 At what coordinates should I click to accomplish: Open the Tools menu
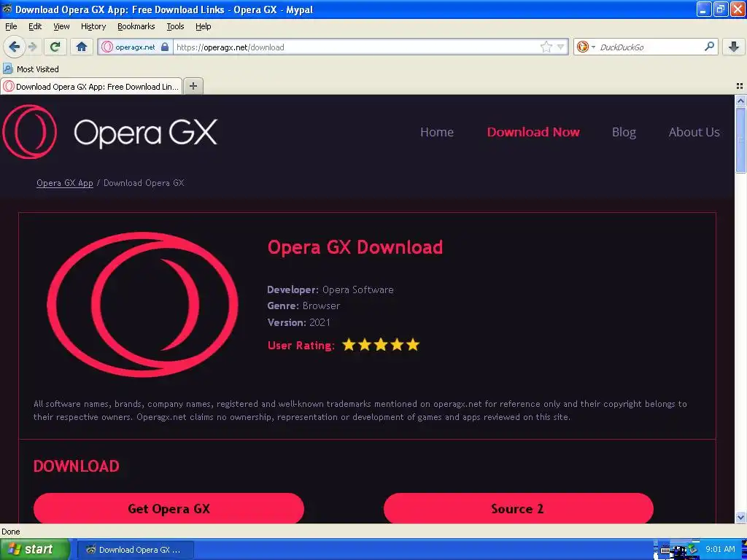[x=175, y=26]
